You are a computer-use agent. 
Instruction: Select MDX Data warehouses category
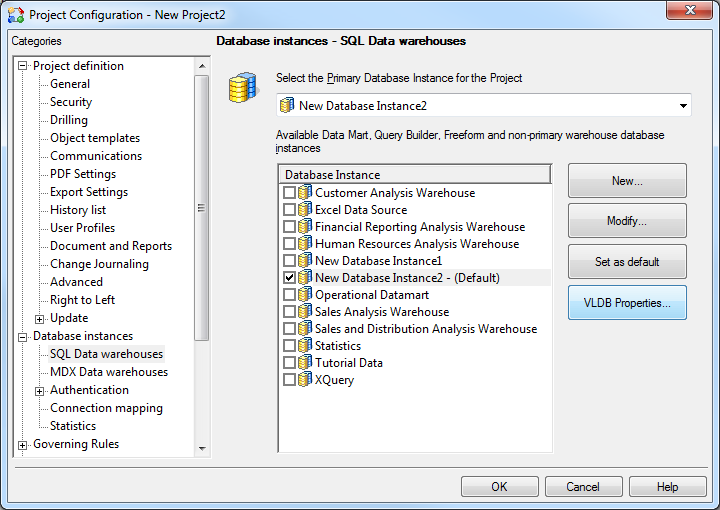[x=108, y=372]
